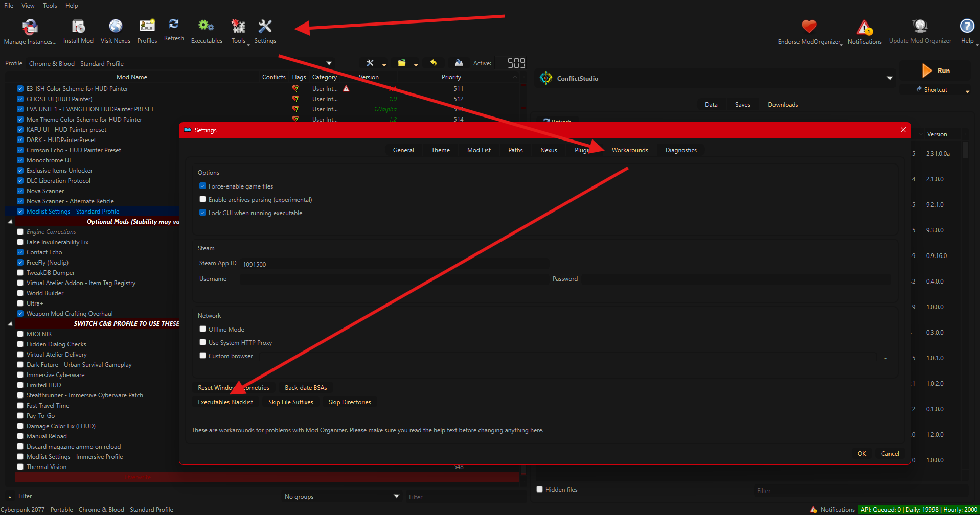Screen dimensions: 980x515
Task: Check Use System HTTP Proxy
Action: 202,342
